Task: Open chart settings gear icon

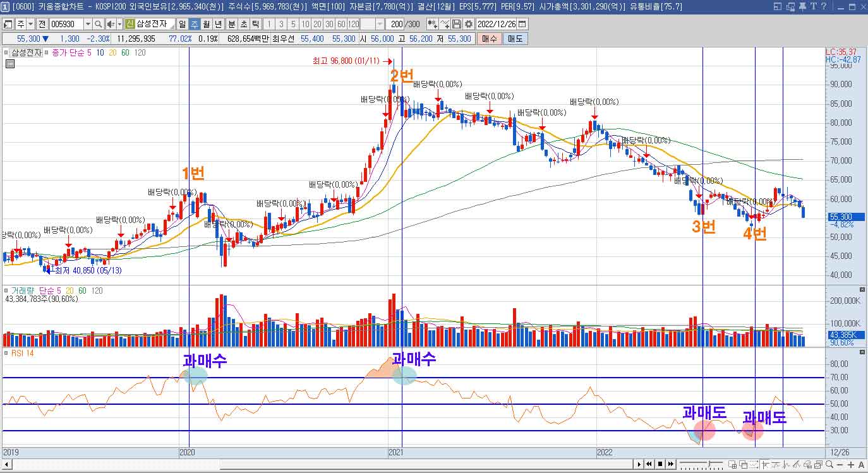Action: click(x=468, y=24)
